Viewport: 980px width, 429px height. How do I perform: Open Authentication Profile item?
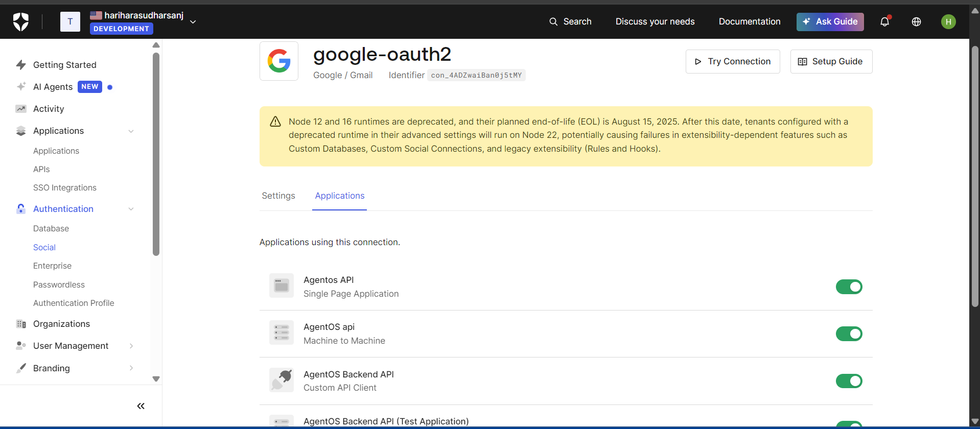click(x=74, y=303)
